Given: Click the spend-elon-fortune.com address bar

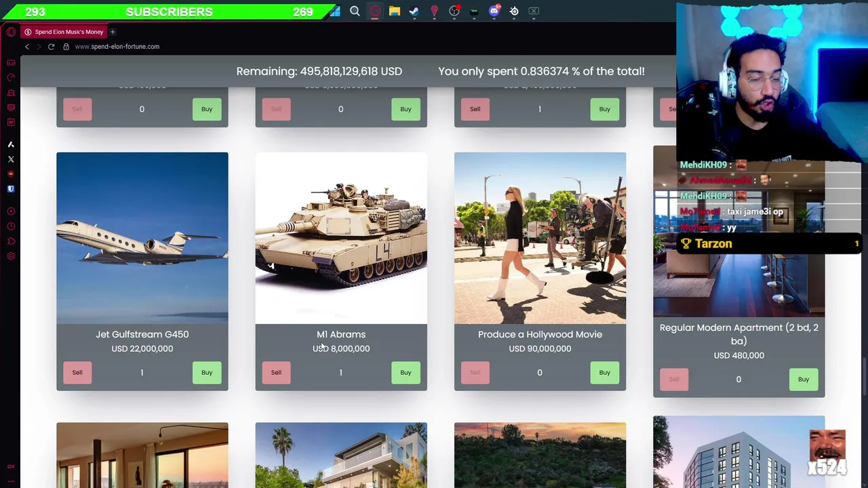Looking at the screenshot, I should click(x=117, y=47).
